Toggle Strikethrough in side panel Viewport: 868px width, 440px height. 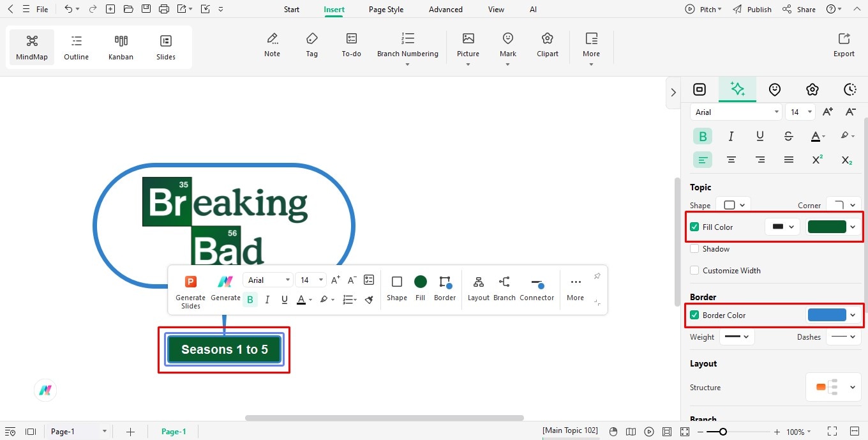(x=788, y=136)
